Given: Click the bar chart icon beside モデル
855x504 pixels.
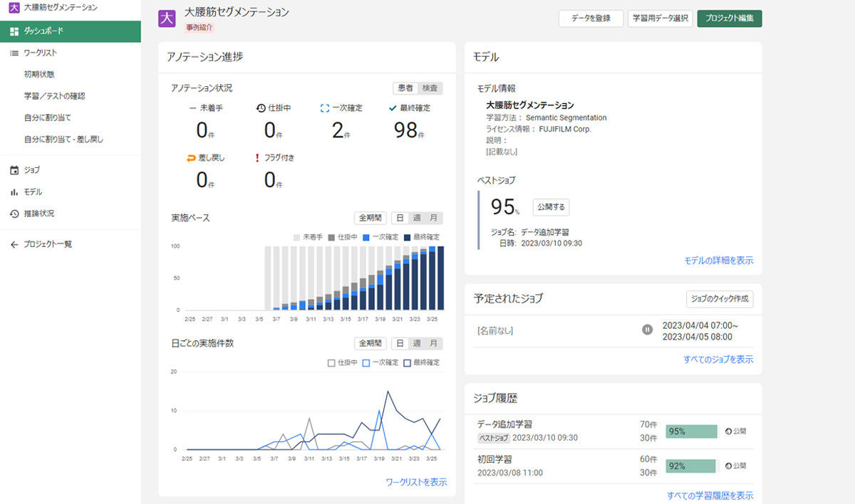Looking at the screenshot, I should [x=14, y=192].
